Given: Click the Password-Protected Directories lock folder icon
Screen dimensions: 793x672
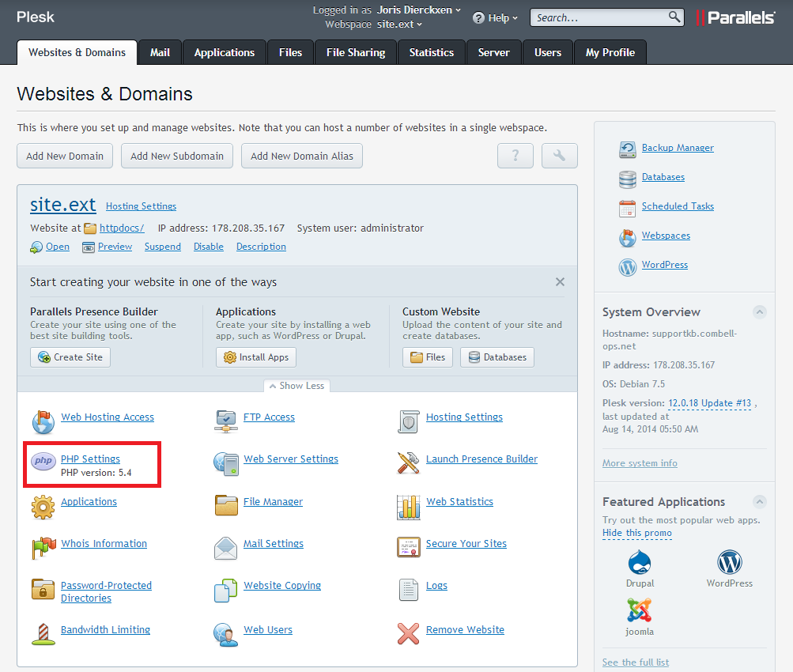Looking at the screenshot, I should [x=43, y=589].
